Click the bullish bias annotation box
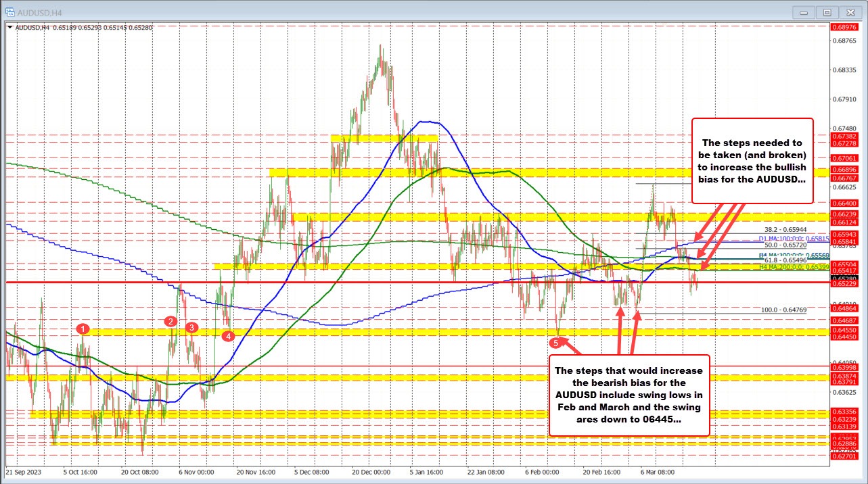The image size is (868, 484). (x=753, y=162)
